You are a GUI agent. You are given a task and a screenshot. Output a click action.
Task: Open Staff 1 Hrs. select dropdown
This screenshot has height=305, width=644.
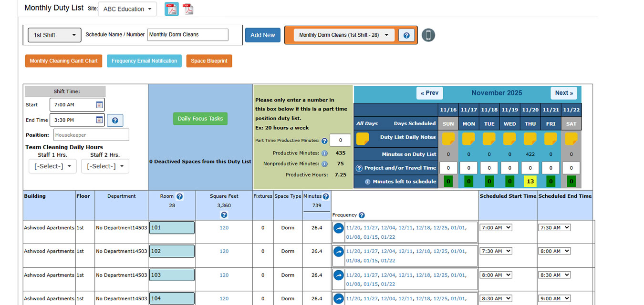(52, 166)
